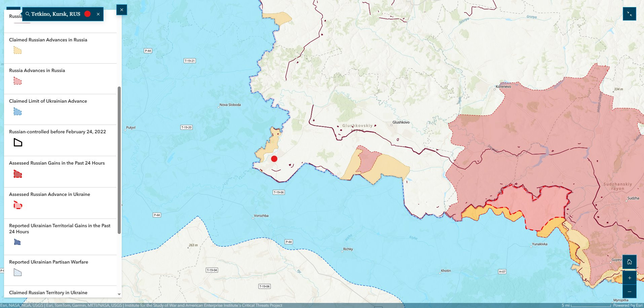Click the red dot in the search bar
Screen dimensions: 644x308
click(87, 14)
